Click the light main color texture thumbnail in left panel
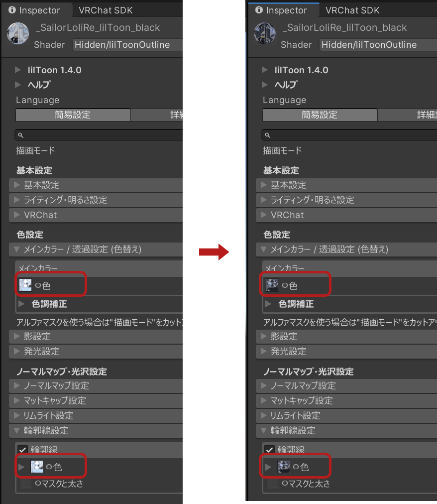 25,285
